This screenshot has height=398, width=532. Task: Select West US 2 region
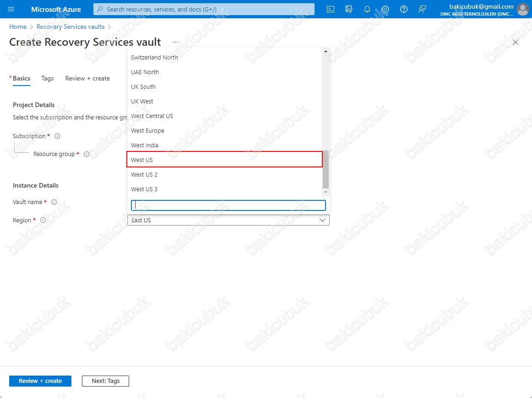224,174
